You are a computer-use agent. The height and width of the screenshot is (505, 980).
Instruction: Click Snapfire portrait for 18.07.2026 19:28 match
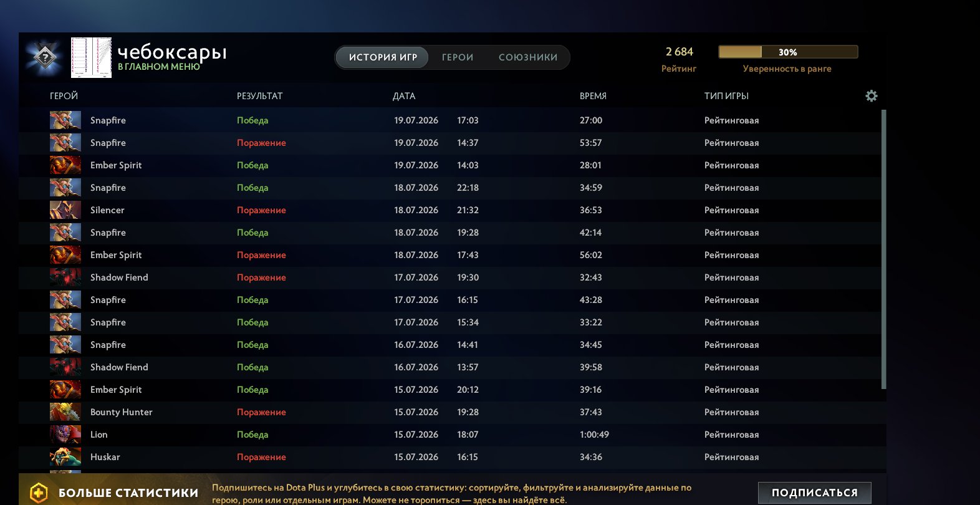(x=65, y=232)
